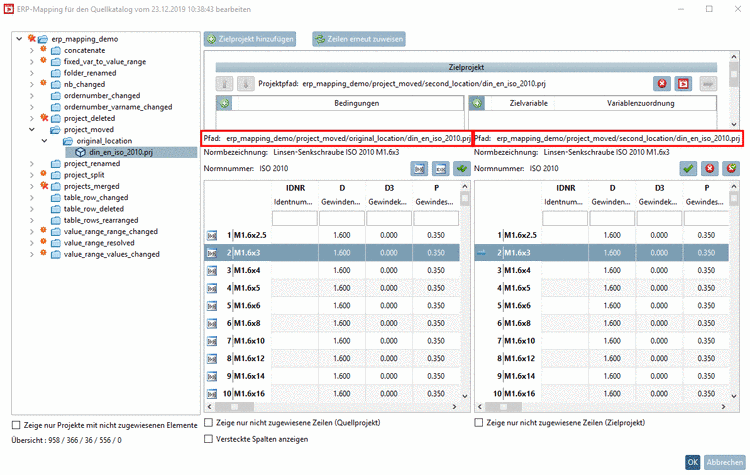Click the mapping icon of source row M1.6x2.5
The width and height of the screenshot is (750, 475).
click(212, 235)
